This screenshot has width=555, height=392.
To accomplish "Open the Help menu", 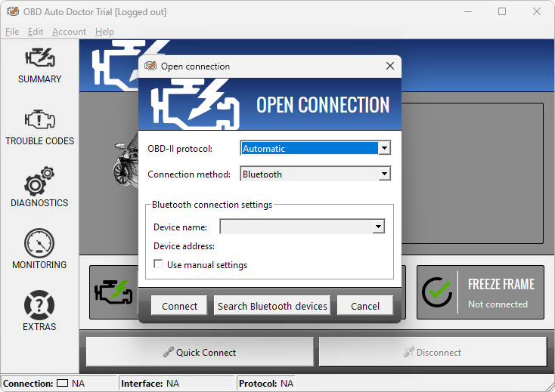I will [104, 32].
